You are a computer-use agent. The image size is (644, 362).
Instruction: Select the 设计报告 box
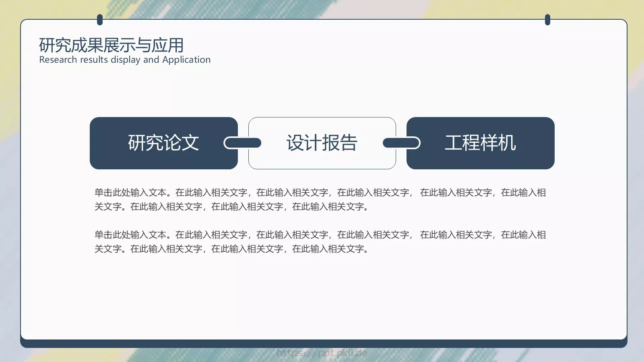(x=322, y=143)
